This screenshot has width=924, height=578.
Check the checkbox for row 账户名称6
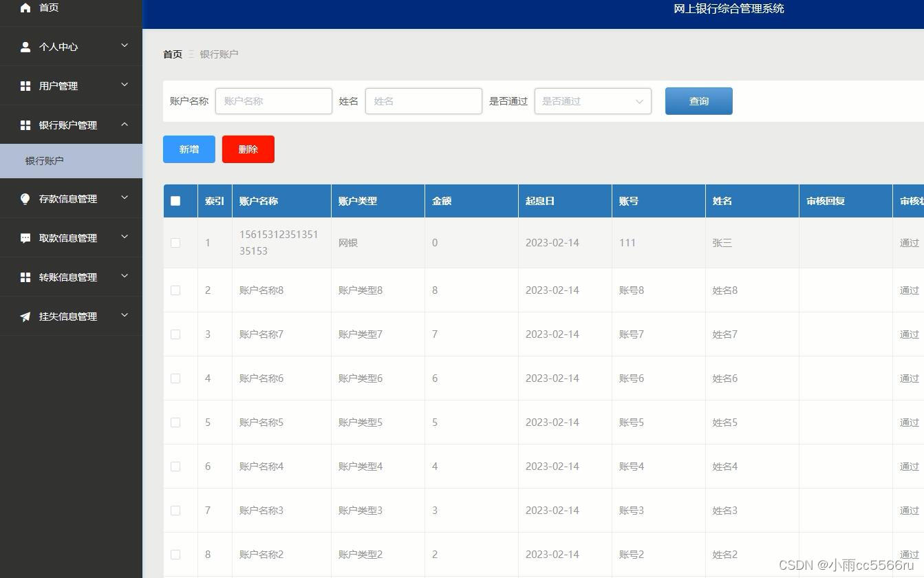point(175,378)
